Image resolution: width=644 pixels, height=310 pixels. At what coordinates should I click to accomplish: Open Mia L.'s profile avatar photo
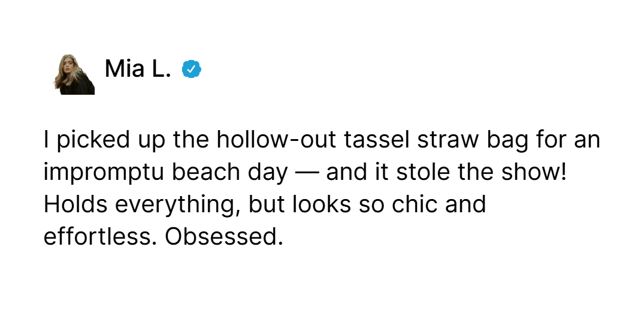(x=74, y=74)
